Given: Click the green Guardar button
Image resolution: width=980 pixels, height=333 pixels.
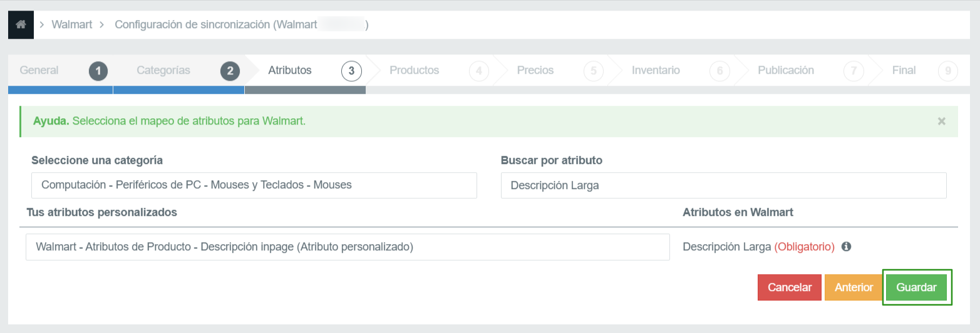Looking at the screenshot, I should click(917, 287).
